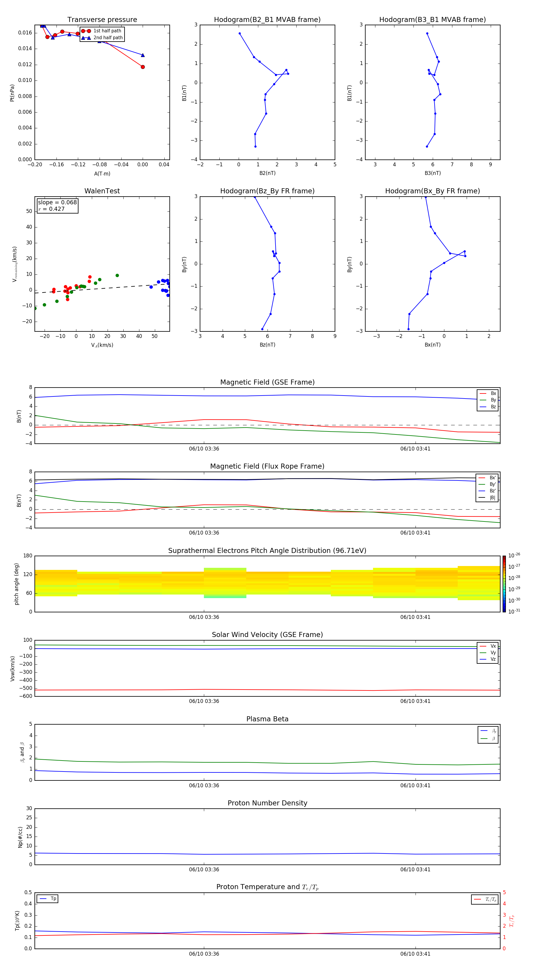Select the Vy entry in the velocity legend

tap(488, 652)
